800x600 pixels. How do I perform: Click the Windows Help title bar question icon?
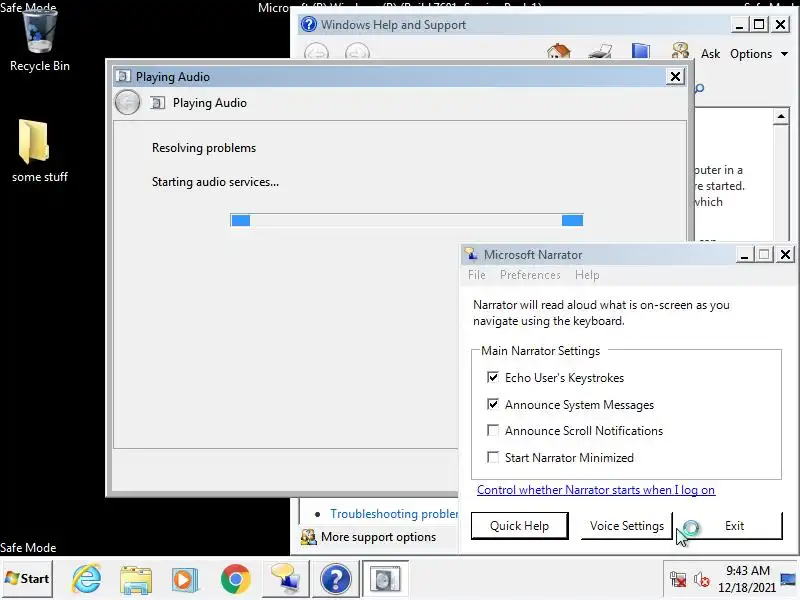click(x=309, y=24)
